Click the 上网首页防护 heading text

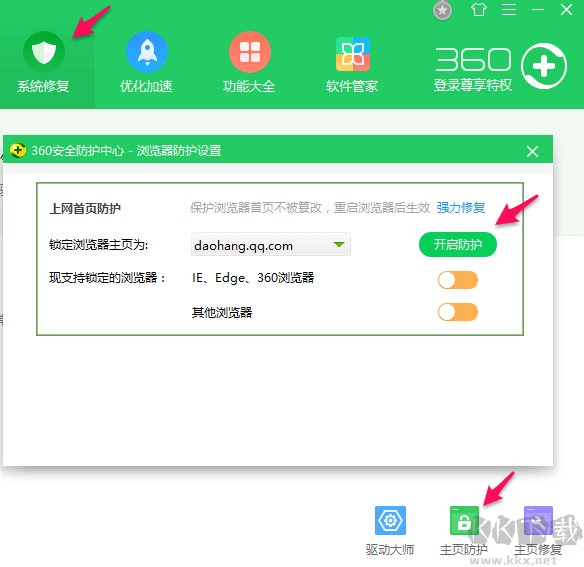point(85,208)
